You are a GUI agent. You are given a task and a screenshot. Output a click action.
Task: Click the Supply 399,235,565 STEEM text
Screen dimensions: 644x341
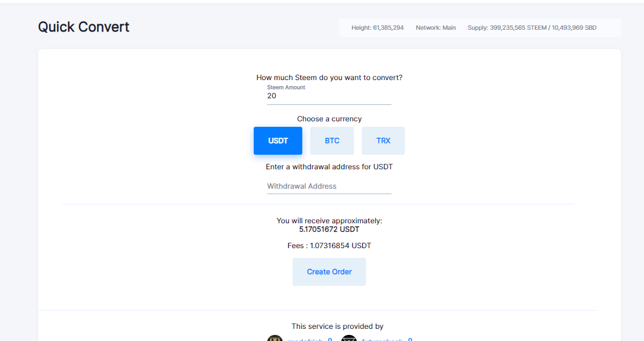click(x=532, y=27)
